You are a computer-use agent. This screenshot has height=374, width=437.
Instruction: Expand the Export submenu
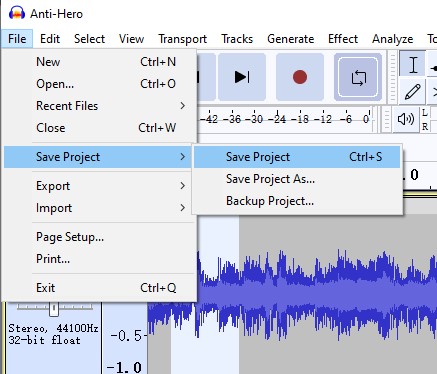(99, 186)
